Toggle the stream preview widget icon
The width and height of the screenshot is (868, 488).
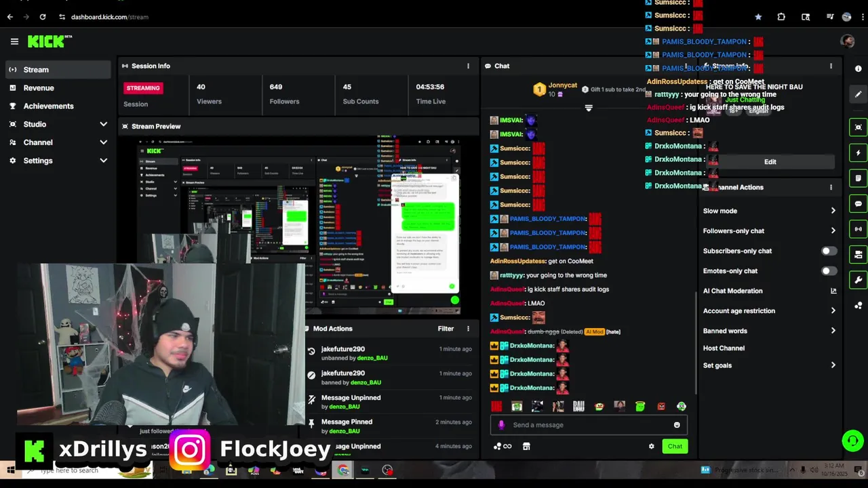point(858,127)
